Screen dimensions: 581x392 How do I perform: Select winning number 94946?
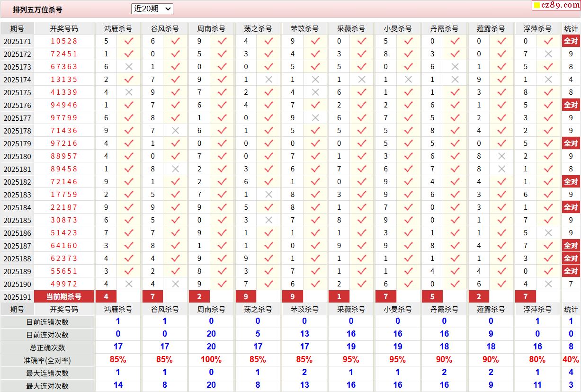tap(64, 105)
